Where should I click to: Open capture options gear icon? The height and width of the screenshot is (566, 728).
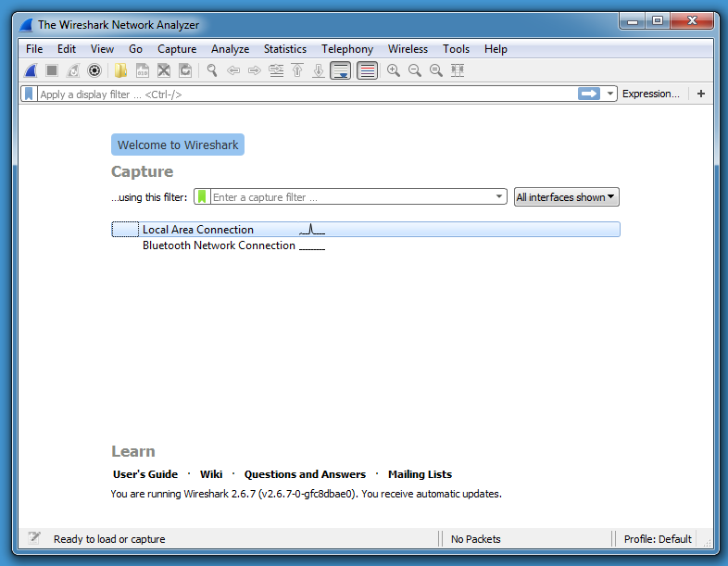coord(94,70)
